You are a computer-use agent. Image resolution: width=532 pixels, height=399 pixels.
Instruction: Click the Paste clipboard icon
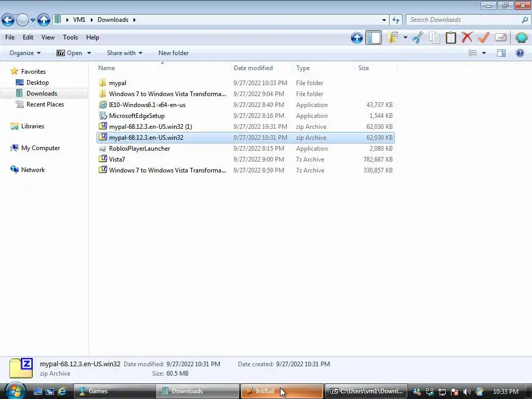pyautogui.click(x=450, y=37)
